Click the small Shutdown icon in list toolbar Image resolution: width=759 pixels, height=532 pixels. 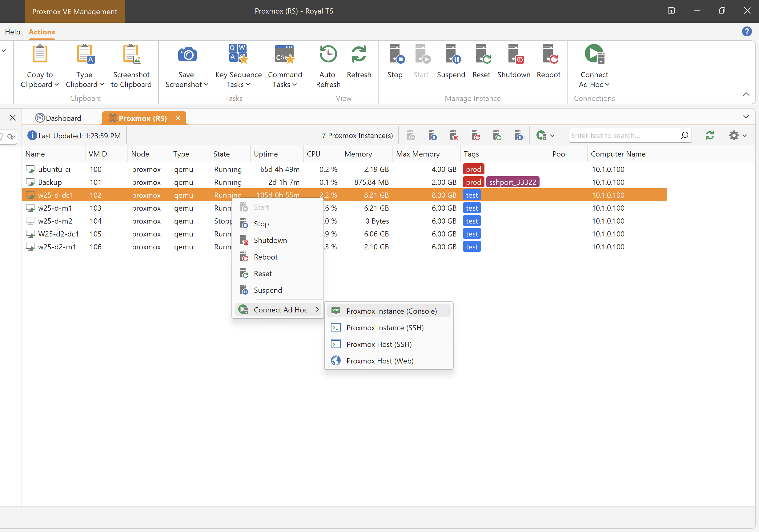pos(454,135)
